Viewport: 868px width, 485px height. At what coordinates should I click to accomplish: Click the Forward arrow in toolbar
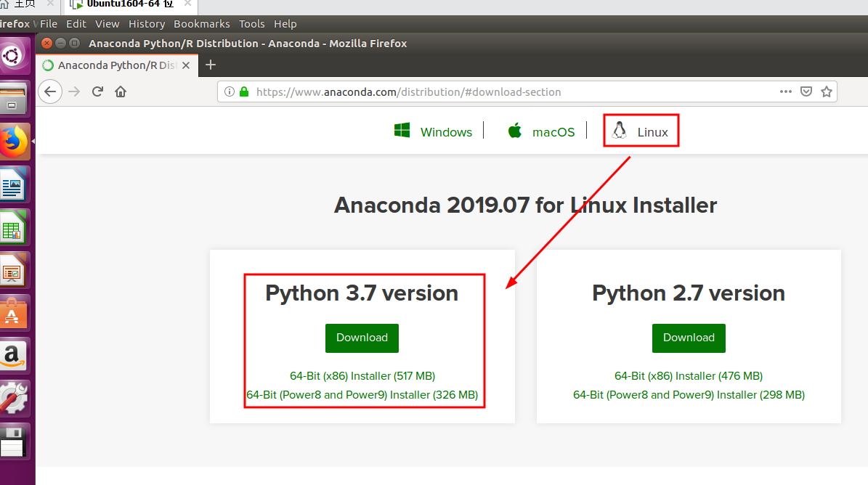[x=74, y=91]
